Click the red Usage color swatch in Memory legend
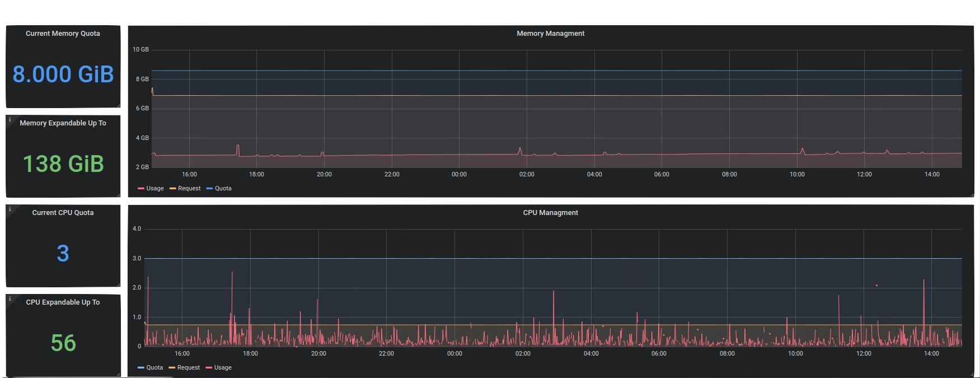 coord(141,189)
